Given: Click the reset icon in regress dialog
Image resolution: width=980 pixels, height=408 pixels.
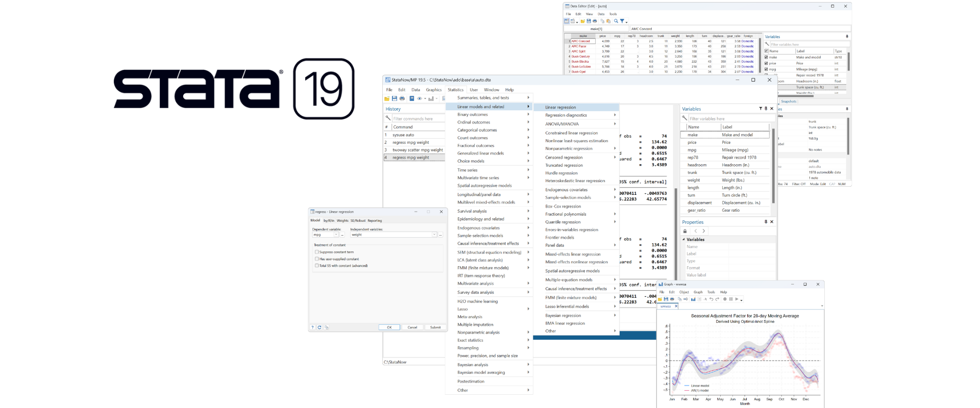Looking at the screenshot, I should point(320,327).
